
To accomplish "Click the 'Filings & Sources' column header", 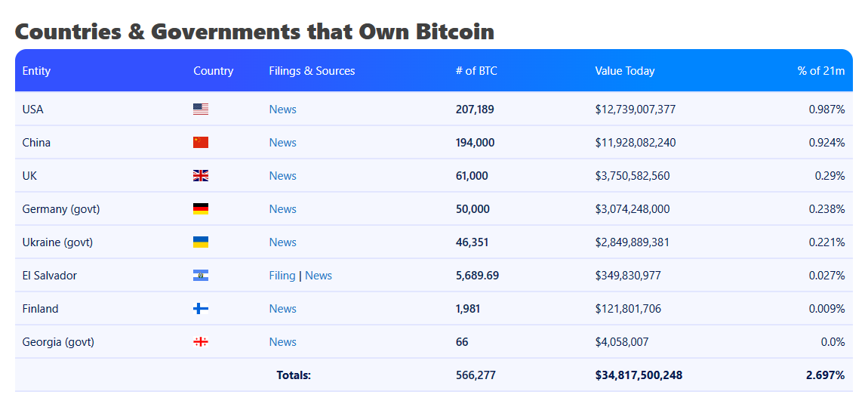I will point(312,71).
